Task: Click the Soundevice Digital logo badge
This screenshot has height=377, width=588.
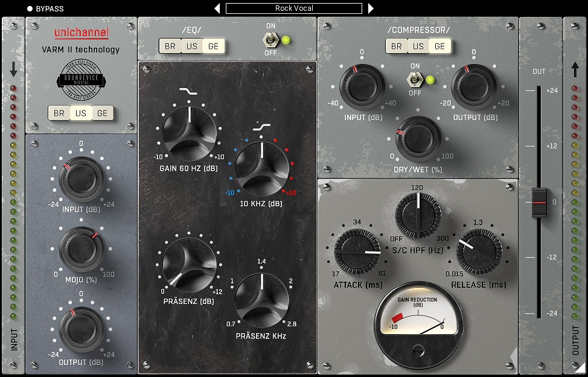Action: tap(81, 80)
